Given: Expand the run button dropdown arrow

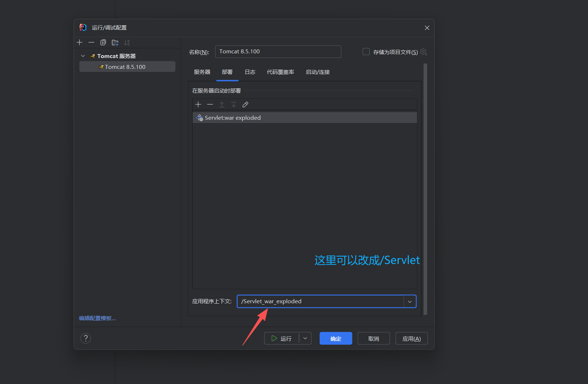Looking at the screenshot, I should click(x=305, y=339).
